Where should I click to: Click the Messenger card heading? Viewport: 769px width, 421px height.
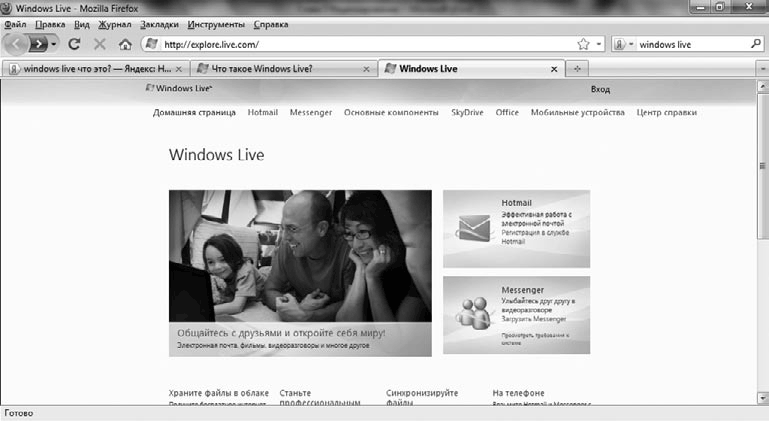click(522, 290)
